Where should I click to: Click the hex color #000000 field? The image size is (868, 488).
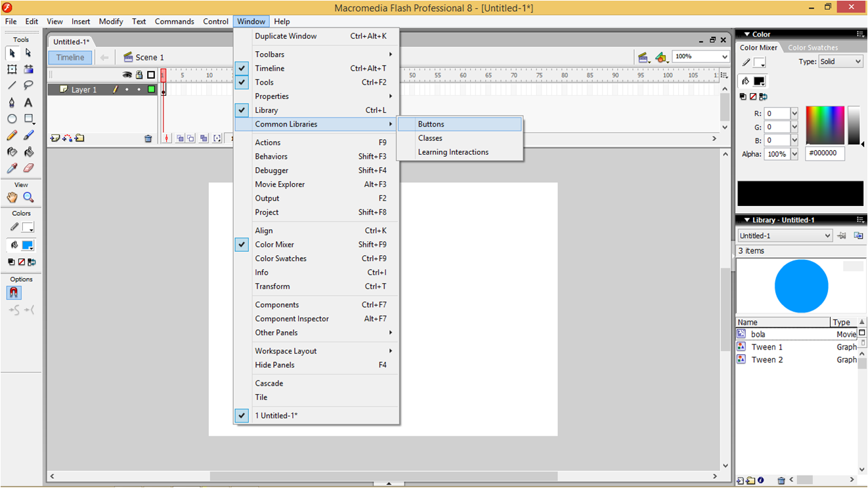pos(825,154)
